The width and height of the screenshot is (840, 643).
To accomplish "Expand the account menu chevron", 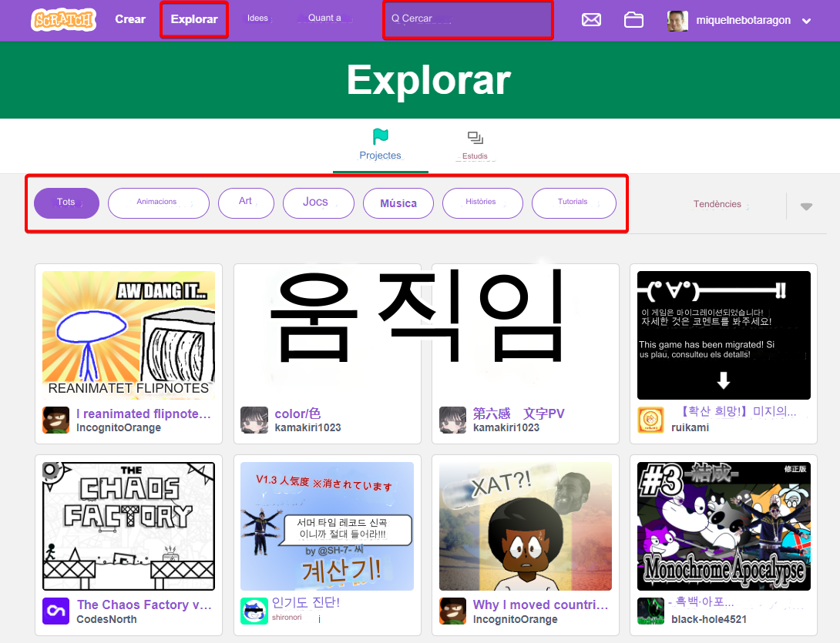I will click(806, 21).
